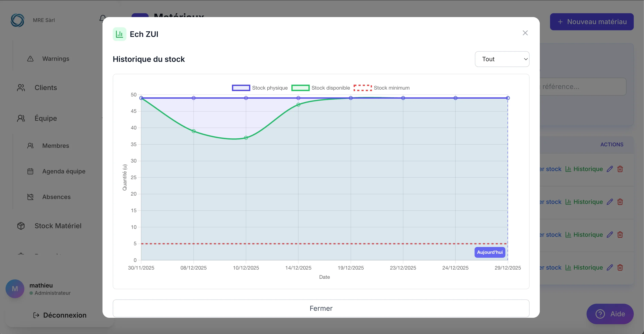This screenshot has height=334, width=644.
Task: Expand the Équipe sidebar group
Action: (x=45, y=118)
